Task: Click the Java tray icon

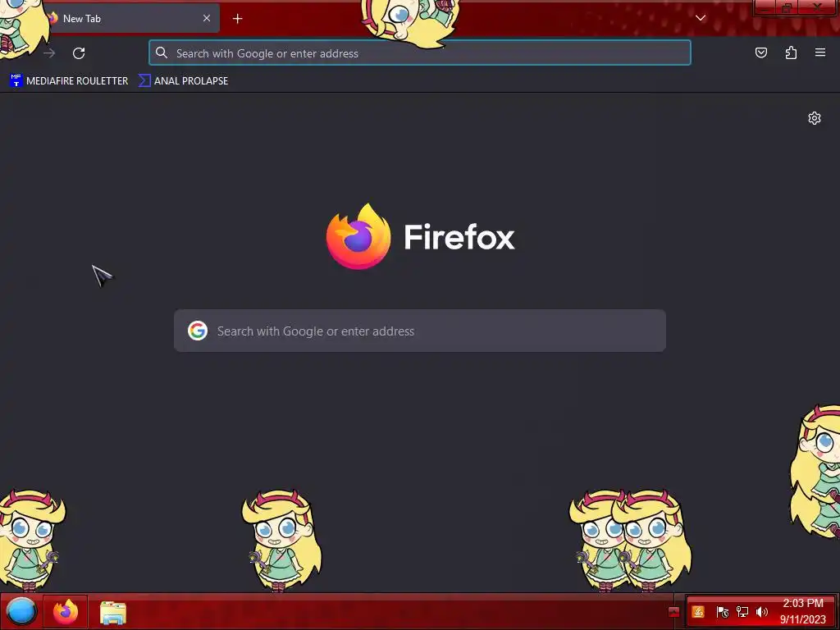Action: click(x=697, y=612)
